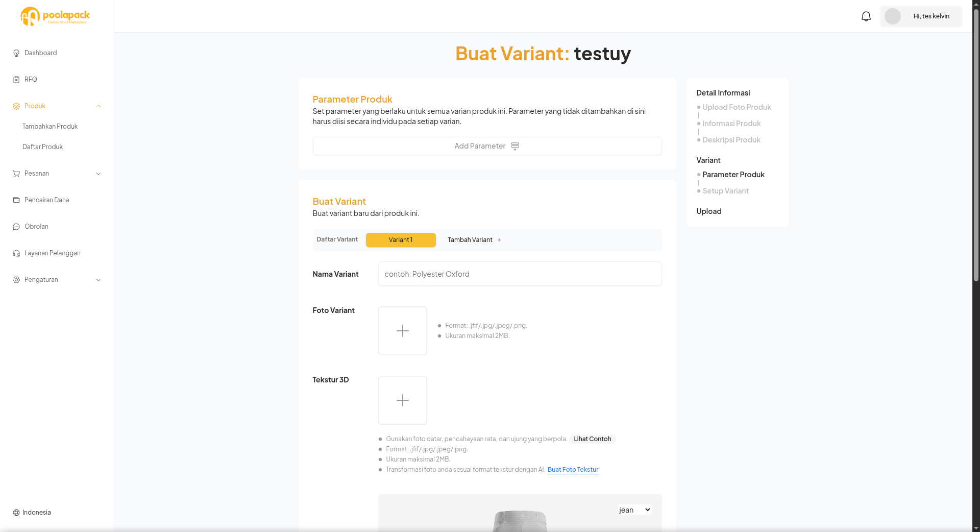Jump to Setup Variant step

725,191
